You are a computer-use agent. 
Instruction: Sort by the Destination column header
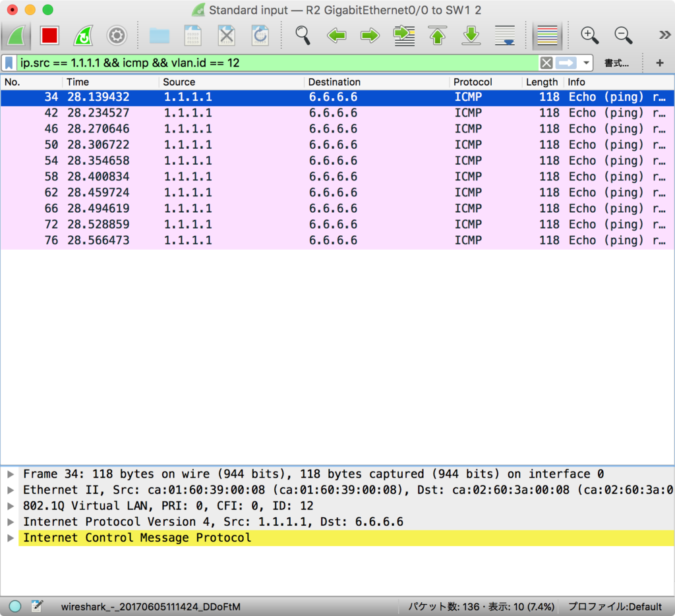[376, 82]
